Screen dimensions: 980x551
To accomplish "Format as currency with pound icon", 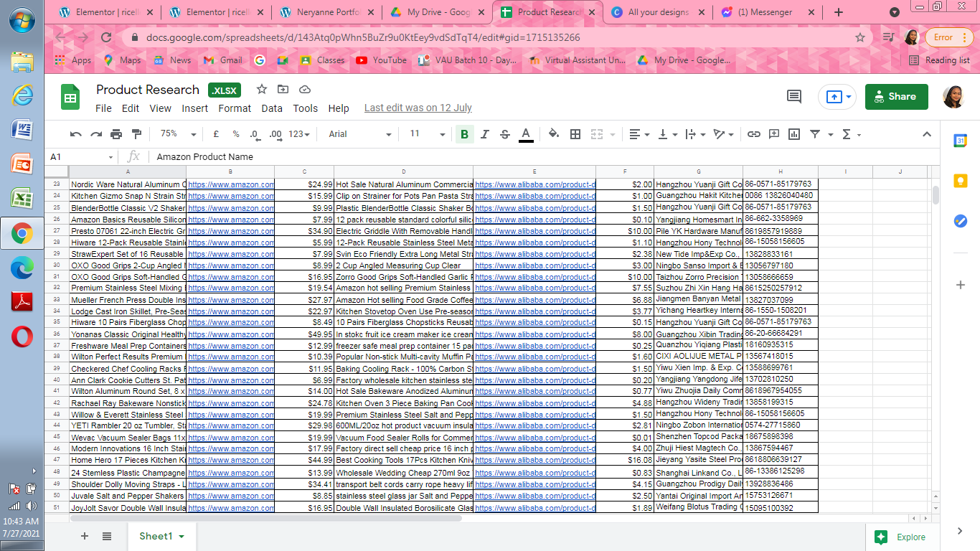I will (x=216, y=134).
